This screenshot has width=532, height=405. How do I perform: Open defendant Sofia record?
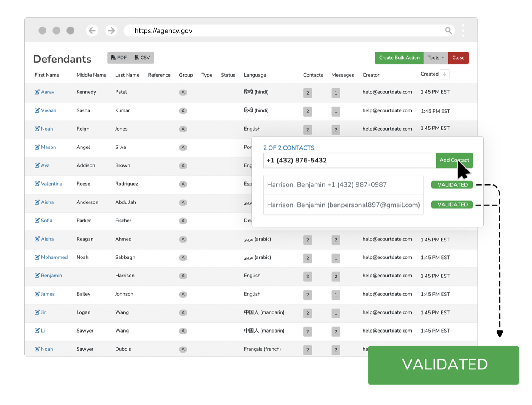46,221
